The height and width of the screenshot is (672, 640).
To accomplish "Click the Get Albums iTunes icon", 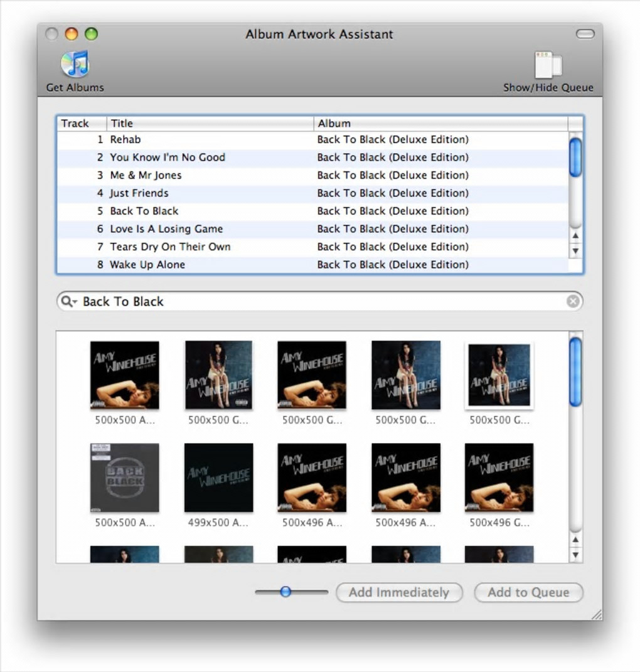I will click(x=75, y=64).
